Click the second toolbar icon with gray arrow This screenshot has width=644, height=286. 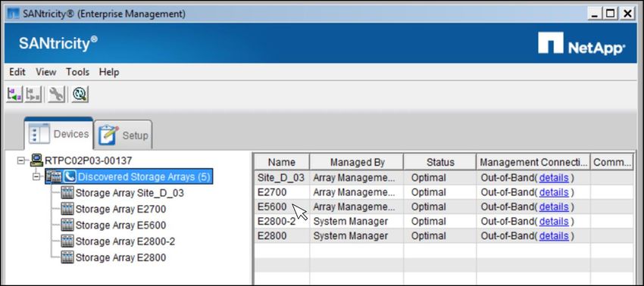click(x=33, y=95)
